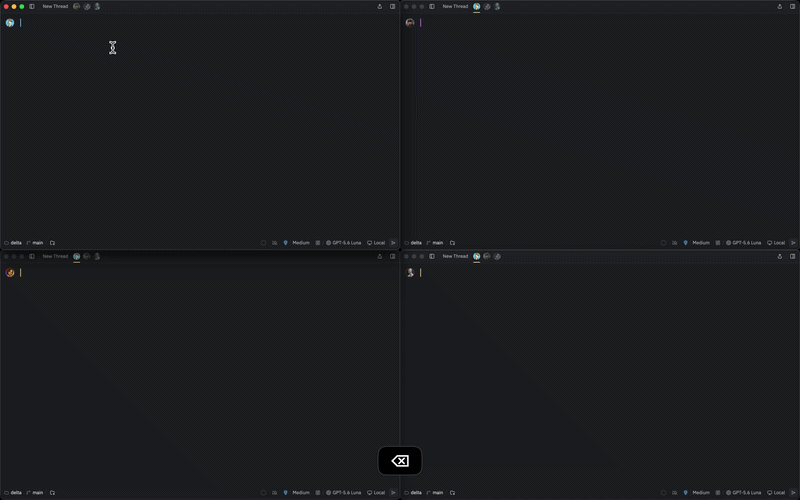The image size is (800, 500).
Task: Click the circle status icon in the bottom-left window
Action: coord(263,493)
